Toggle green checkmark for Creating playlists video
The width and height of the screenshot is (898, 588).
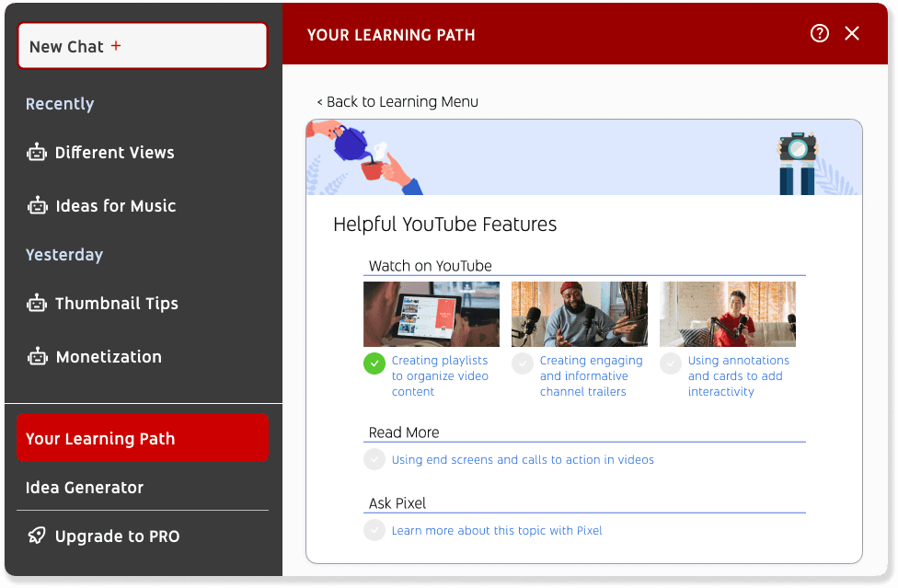click(x=374, y=363)
